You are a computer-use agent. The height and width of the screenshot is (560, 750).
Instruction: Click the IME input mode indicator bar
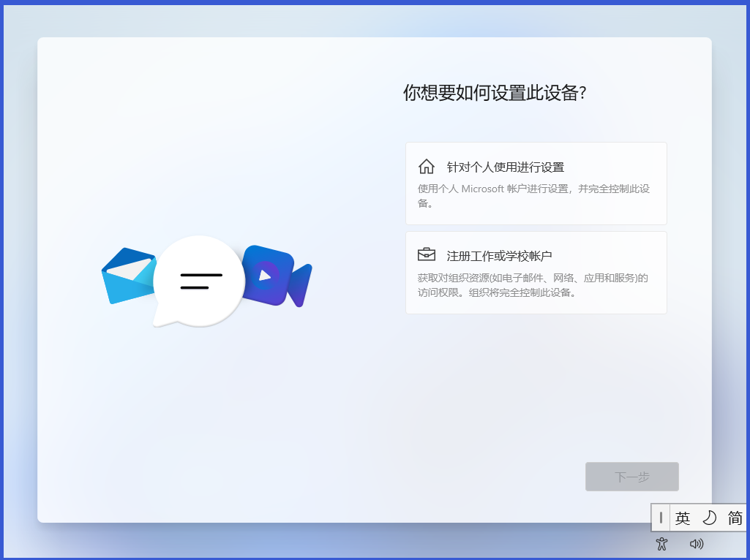[x=661, y=518]
